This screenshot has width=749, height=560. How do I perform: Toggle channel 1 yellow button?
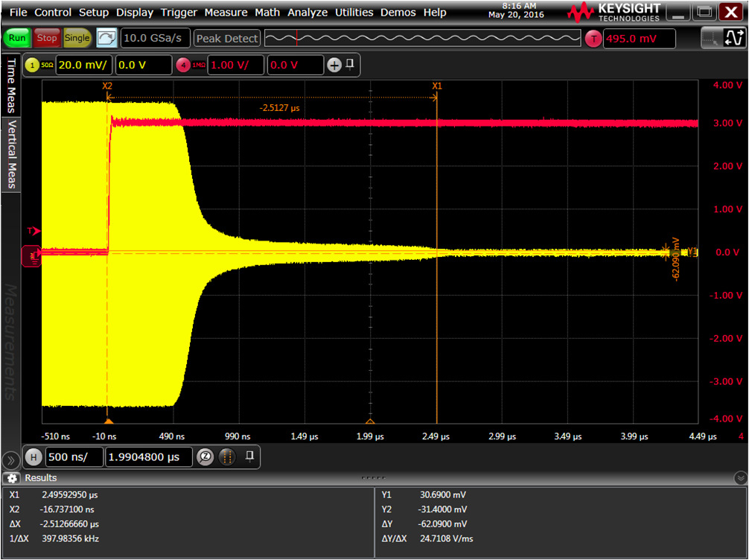[33, 66]
